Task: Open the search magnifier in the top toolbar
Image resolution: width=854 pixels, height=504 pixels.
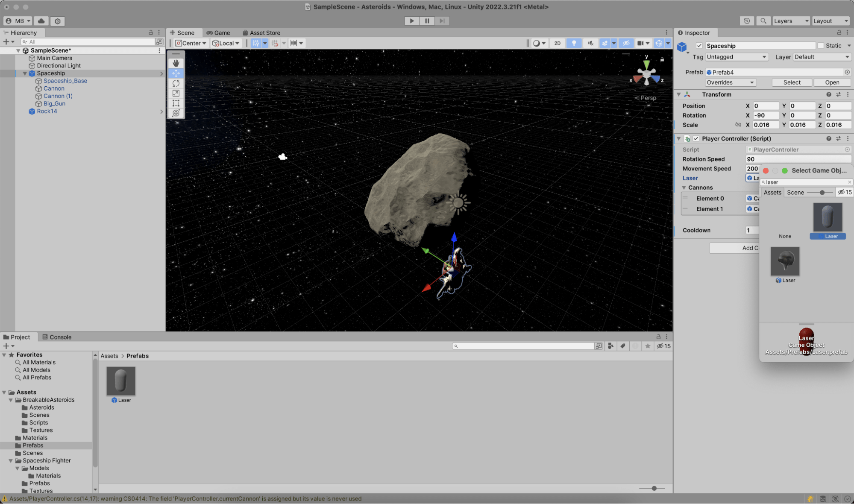Action: (763, 21)
